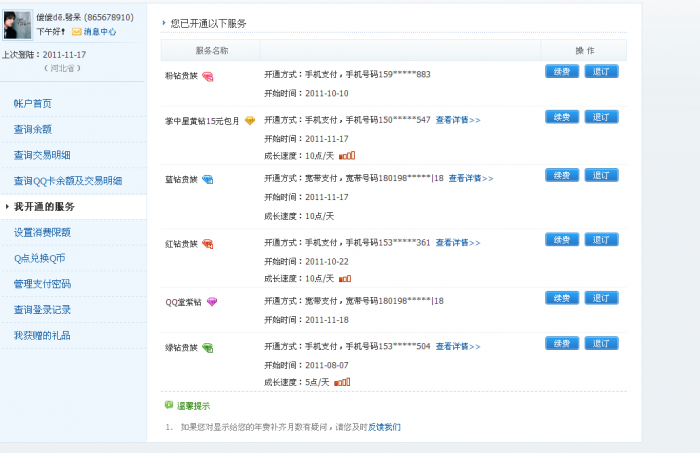Image resolution: width=700 pixels, height=453 pixels.
Task: Renew QQ堂紫钻 with the 续费 button
Action: point(562,298)
